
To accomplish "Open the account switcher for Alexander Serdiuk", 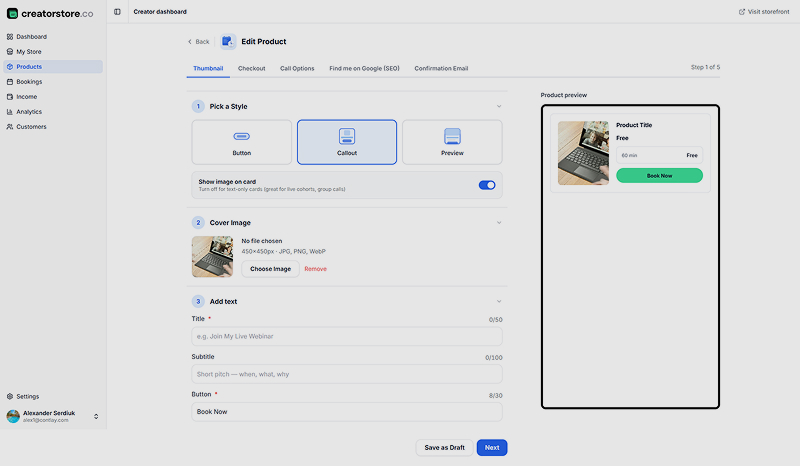I will 96,416.
